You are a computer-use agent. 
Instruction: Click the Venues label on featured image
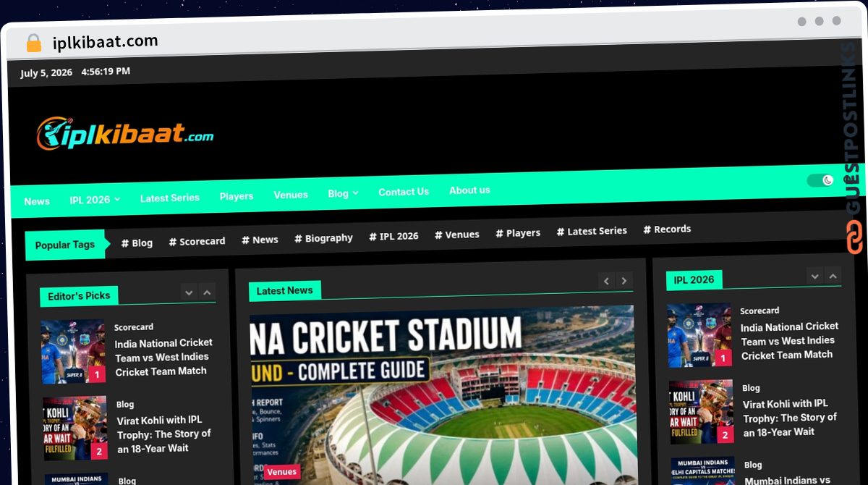[x=281, y=472]
